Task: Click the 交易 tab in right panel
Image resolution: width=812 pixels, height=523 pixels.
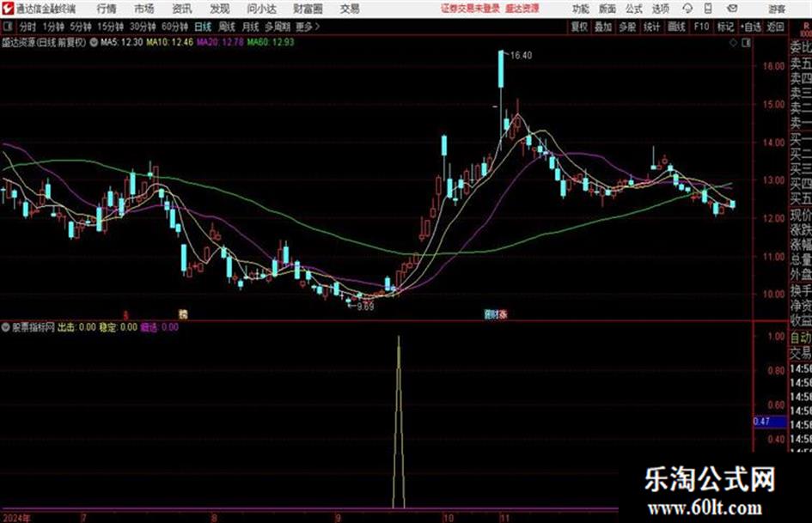Action: tap(801, 354)
